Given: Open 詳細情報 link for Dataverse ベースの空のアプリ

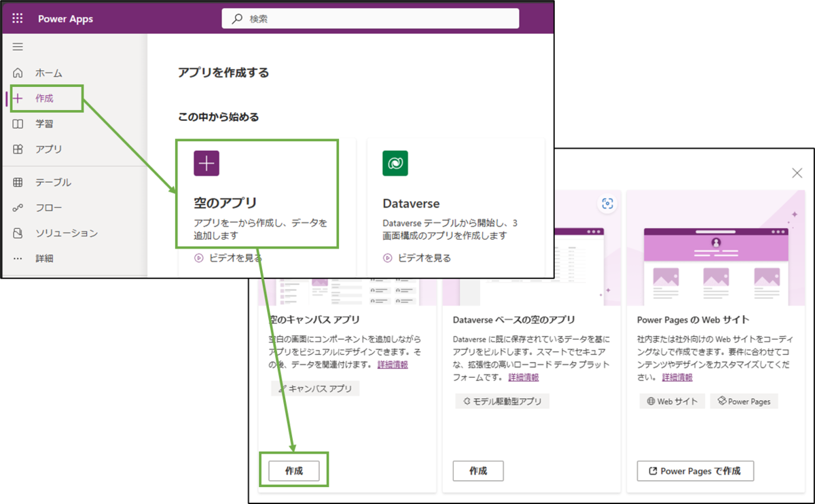Looking at the screenshot, I should click(x=524, y=377).
